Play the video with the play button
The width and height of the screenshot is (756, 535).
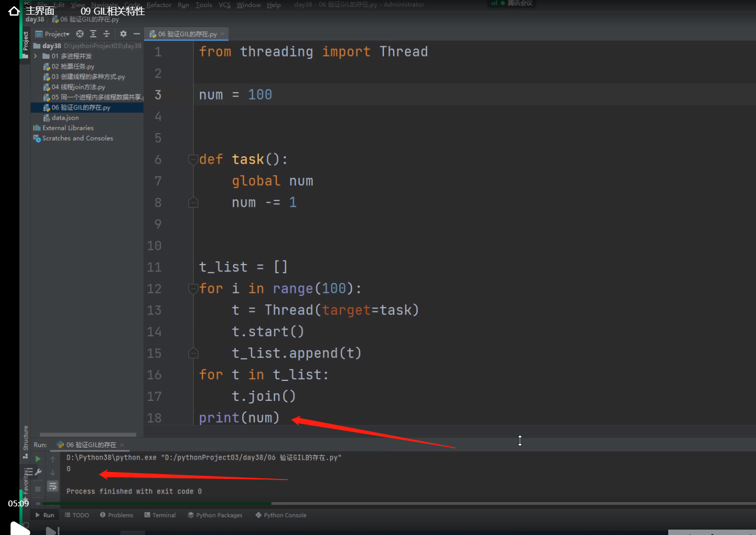point(20,528)
